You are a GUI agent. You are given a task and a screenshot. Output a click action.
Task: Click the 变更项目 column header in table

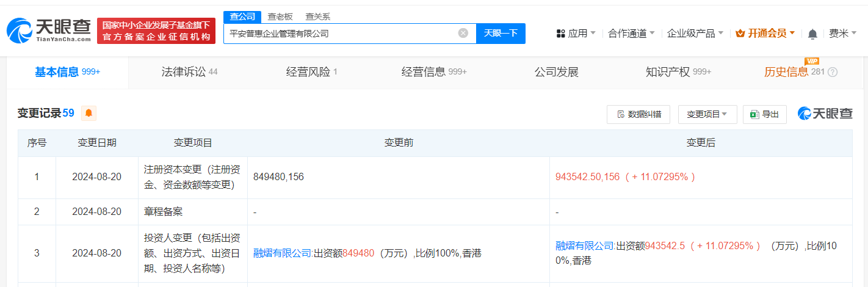click(193, 143)
